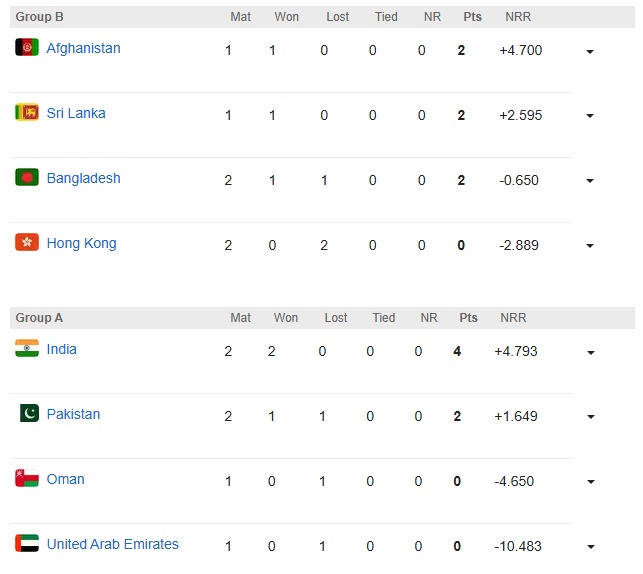Click the Oman flag icon
Viewport: 643px width, 574px height.
[x=27, y=479]
